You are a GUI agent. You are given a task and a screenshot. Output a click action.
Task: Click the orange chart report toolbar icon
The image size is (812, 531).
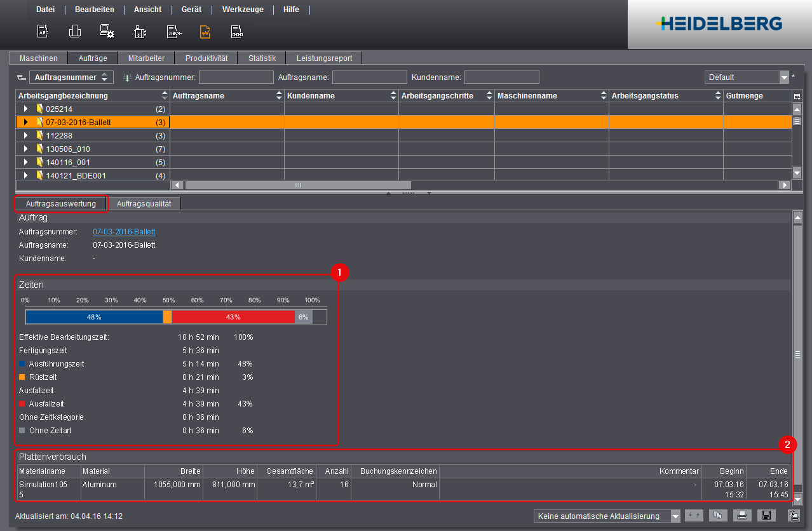pos(205,30)
